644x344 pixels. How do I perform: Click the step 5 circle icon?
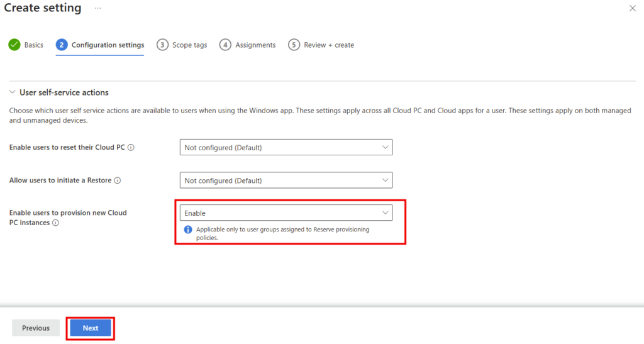[x=294, y=45]
